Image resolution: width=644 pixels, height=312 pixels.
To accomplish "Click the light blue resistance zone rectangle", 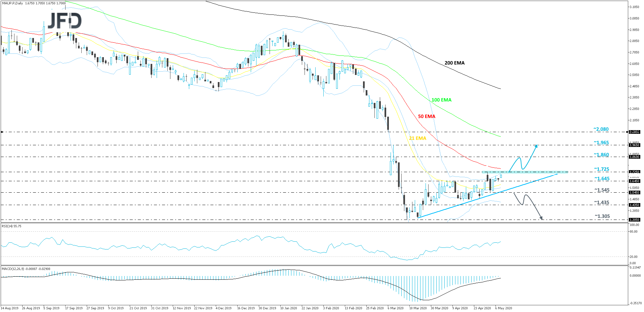I will coord(527,172).
